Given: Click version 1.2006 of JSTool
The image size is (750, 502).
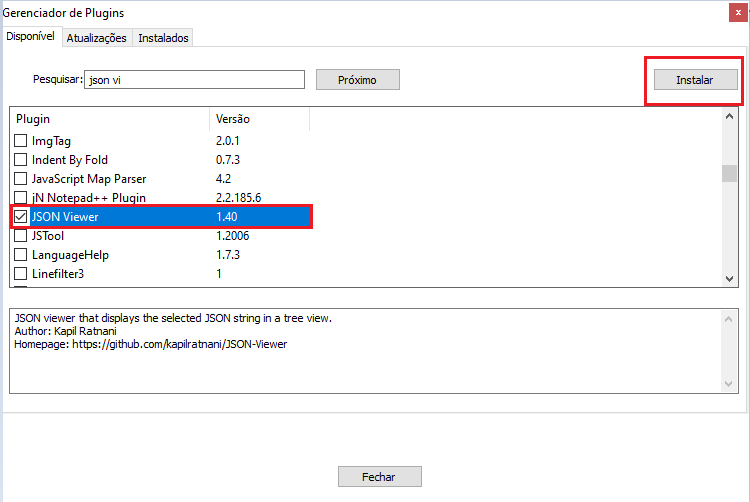Looking at the screenshot, I should click(x=232, y=236).
